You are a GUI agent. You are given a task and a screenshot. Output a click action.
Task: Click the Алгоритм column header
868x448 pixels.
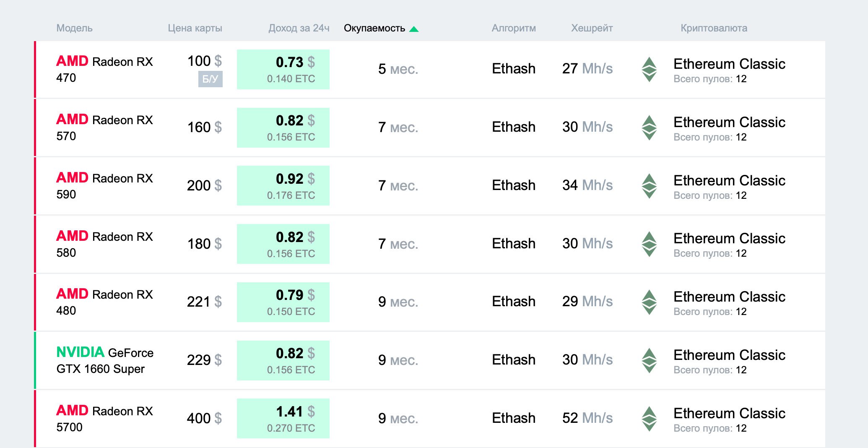click(514, 28)
